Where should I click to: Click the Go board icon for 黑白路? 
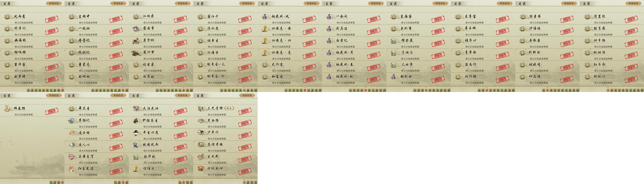tap(201, 120)
